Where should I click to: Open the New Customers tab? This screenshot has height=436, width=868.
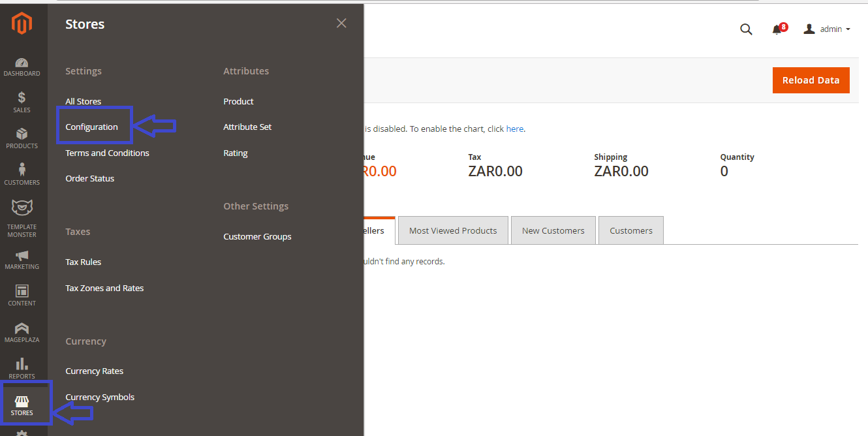tap(553, 230)
